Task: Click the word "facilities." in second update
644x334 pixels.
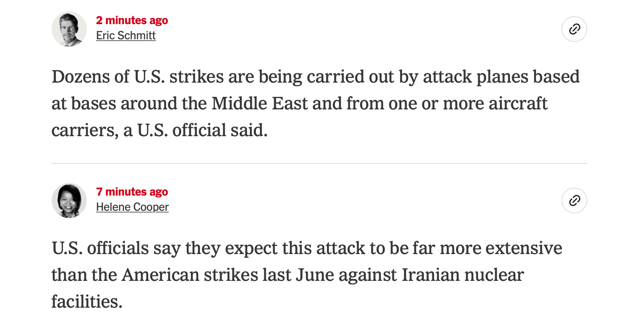Action: coord(87,301)
